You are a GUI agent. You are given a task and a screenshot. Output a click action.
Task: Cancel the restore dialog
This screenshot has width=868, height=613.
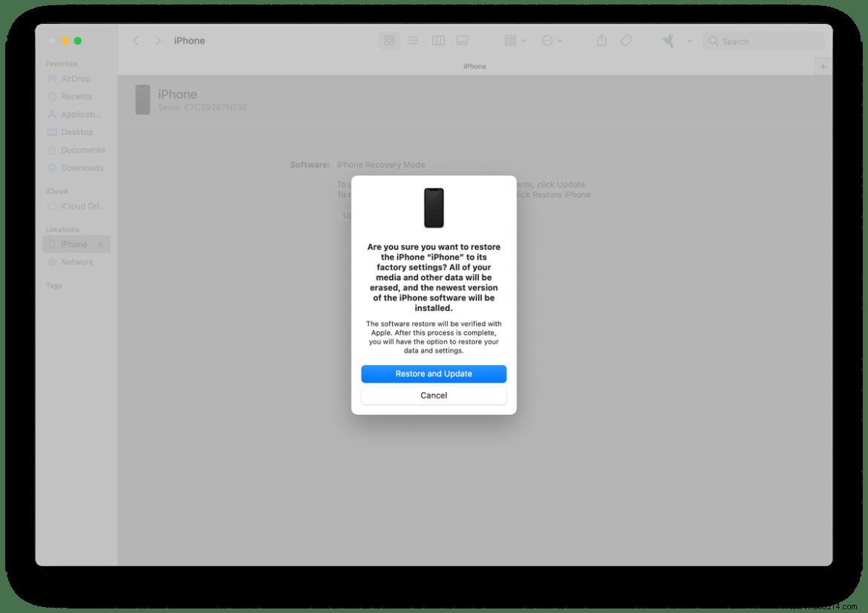434,395
